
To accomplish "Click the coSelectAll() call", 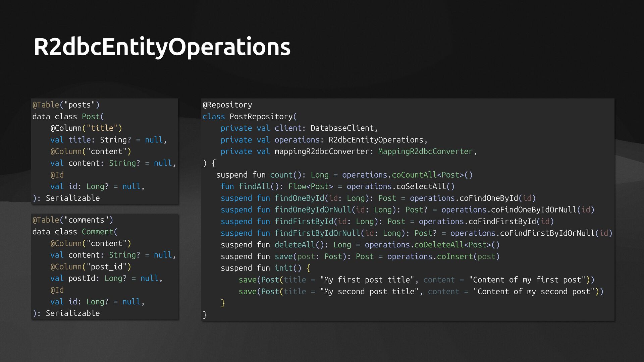I will tap(425, 187).
